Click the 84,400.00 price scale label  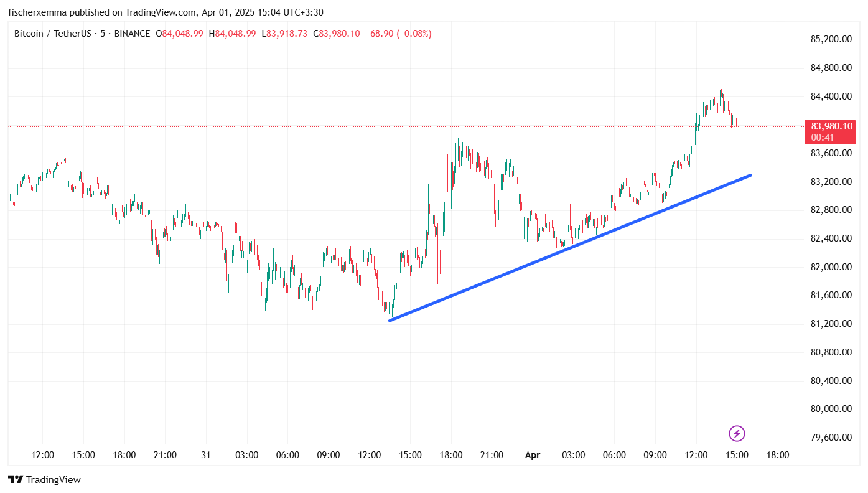(831, 96)
